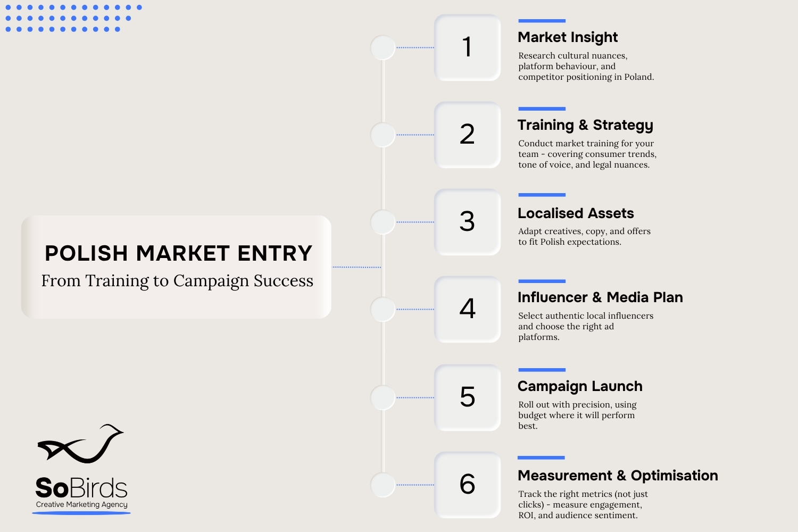Click the blue bar above Market Insight
This screenshot has height=532, width=798.
point(542,21)
